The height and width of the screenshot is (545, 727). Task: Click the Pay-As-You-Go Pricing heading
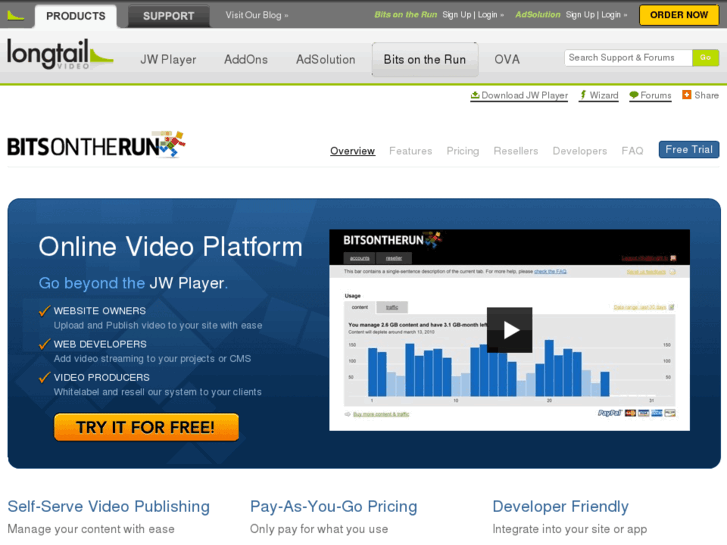333,507
